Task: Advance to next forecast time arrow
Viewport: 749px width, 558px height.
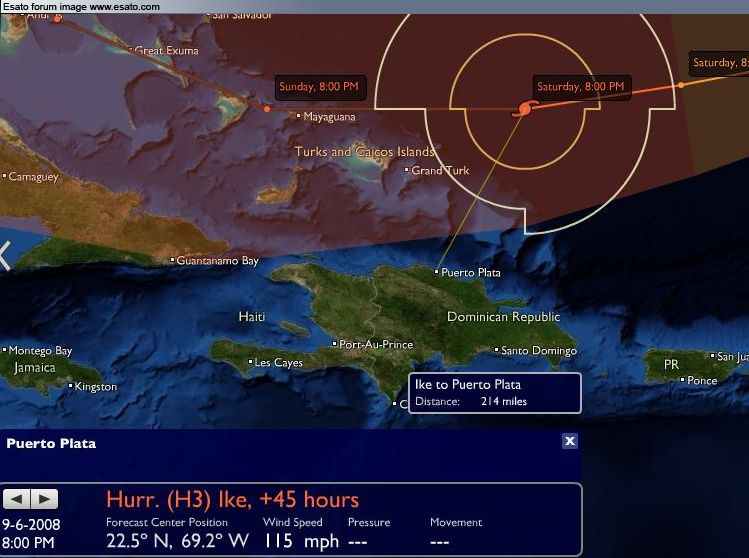Action: (45, 498)
